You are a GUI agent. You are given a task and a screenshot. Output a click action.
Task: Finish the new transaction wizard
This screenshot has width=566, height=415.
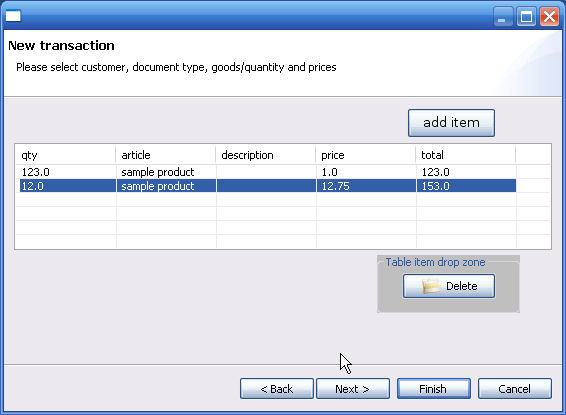tap(434, 389)
